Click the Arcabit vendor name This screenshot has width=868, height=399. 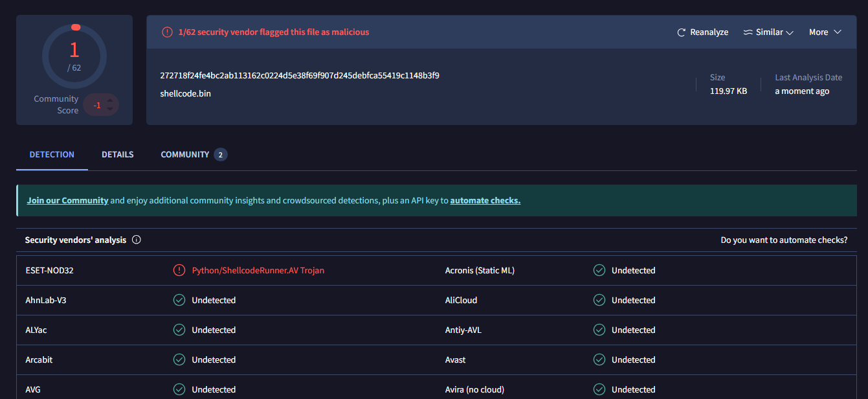click(39, 360)
